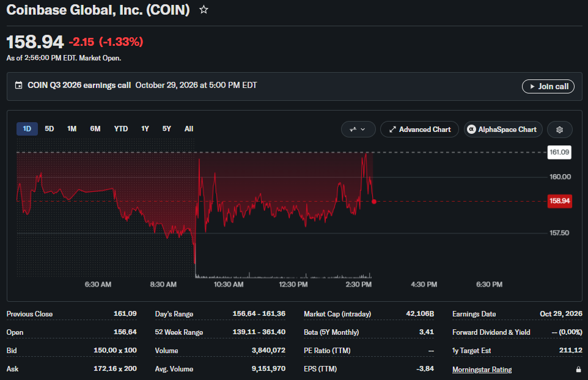
Task: Click the EPS (TTM) value -3.84
Action: click(425, 369)
